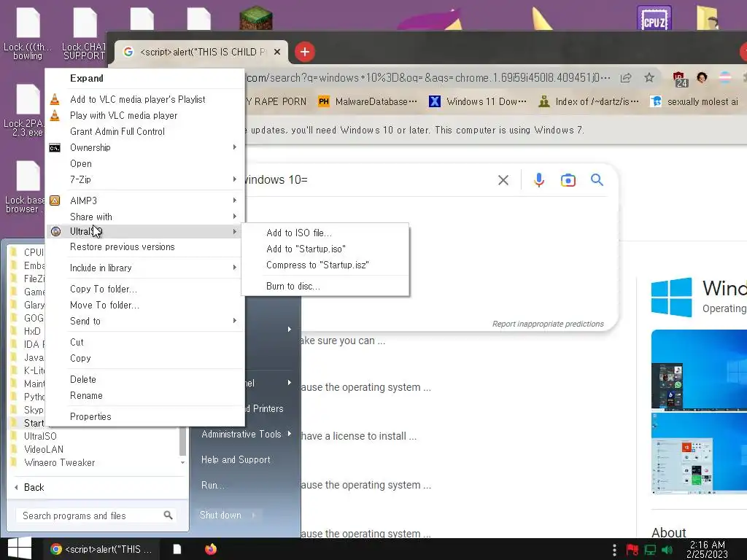Expand the Send to submenu
Image resolution: width=747 pixels, height=560 pixels.
point(145,321)
